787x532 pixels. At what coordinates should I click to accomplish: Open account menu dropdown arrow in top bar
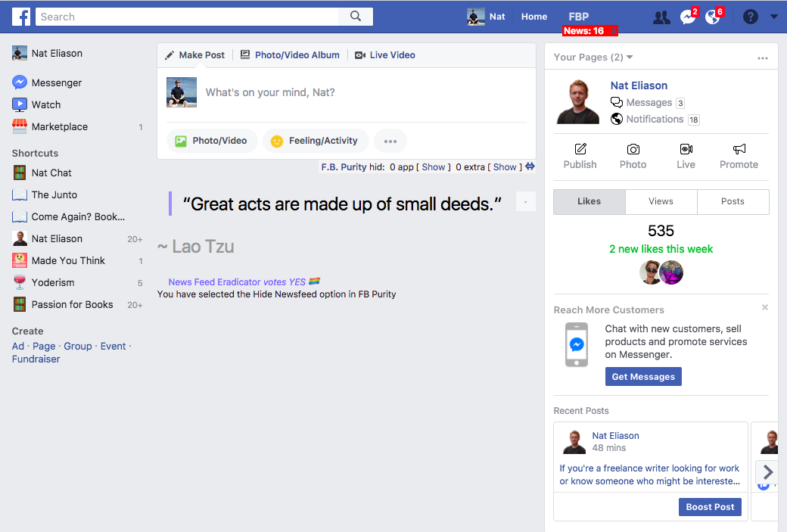(774, 17)
